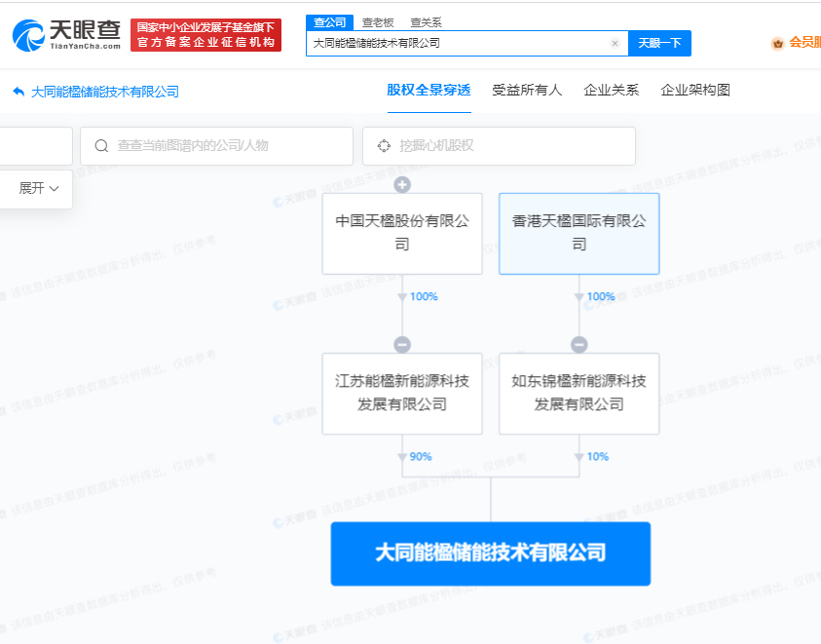Open the 企业关系 tab
The height and width of the screenshot is (644, 821).
click(x=611, y=91)
